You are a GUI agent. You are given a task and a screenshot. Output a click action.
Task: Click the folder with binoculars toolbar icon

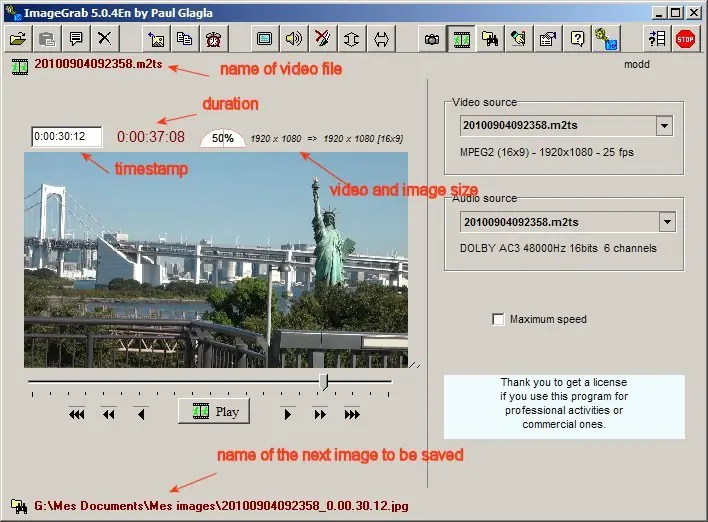(x=490, y=39)
